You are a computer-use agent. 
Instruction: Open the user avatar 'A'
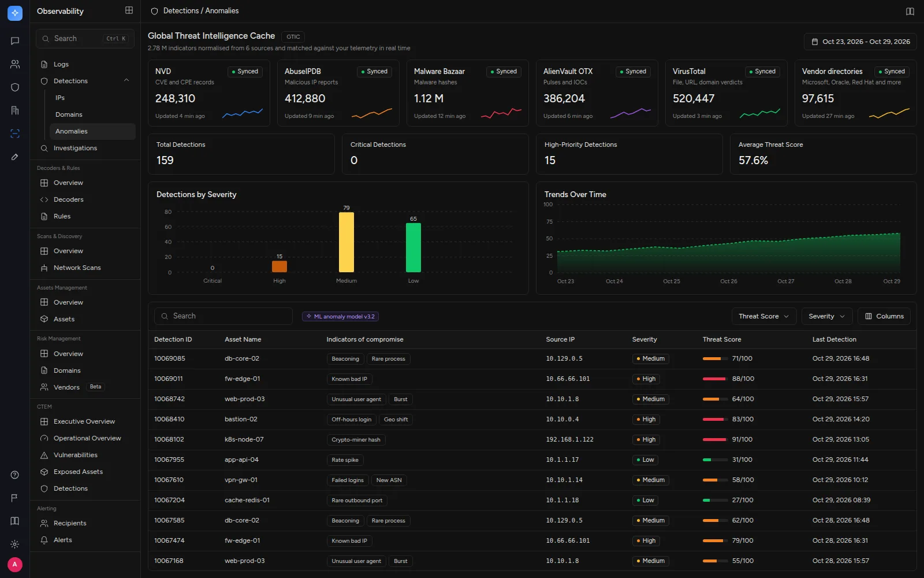coord(15,565)
